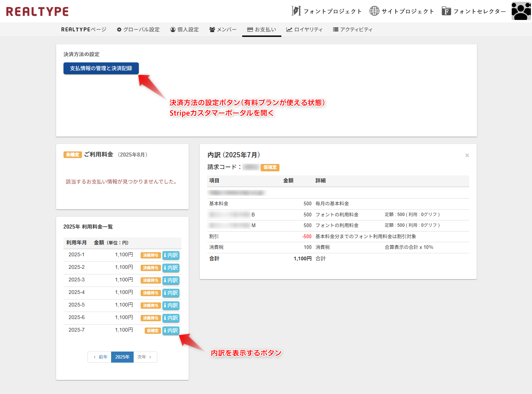Show 内訳 for 2025-3
This screenshot has height=394, width=532.
tap(171, 280)
